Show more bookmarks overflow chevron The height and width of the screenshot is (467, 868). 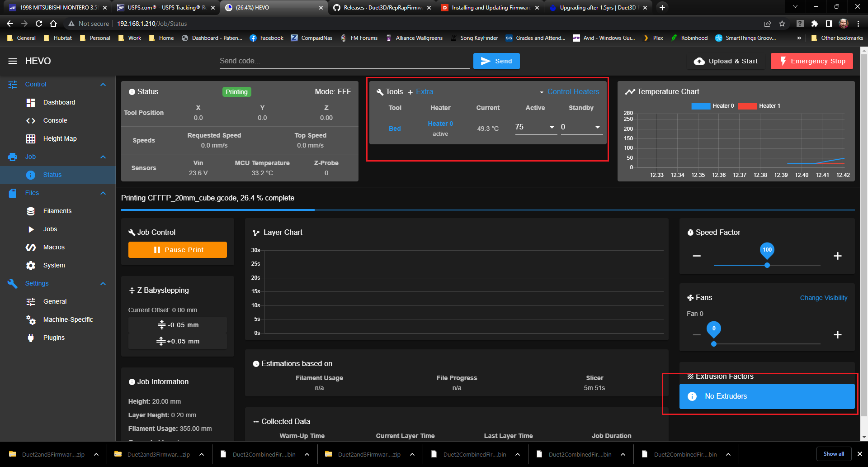799,38
